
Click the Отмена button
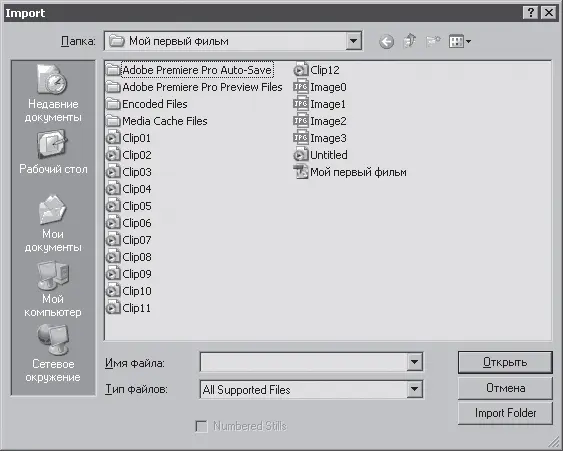505,388
